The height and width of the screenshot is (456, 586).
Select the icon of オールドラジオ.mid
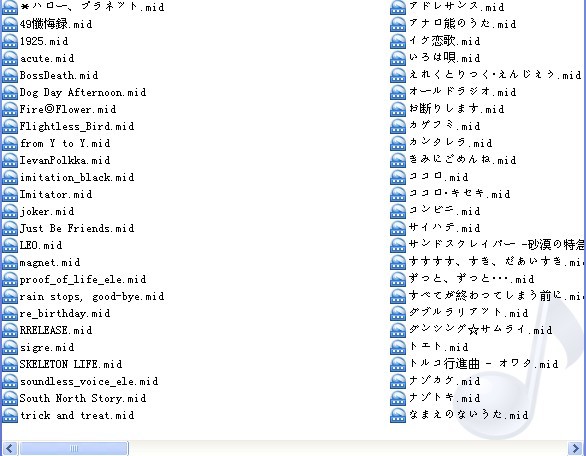pyautogui.click(x=398, y=92)
